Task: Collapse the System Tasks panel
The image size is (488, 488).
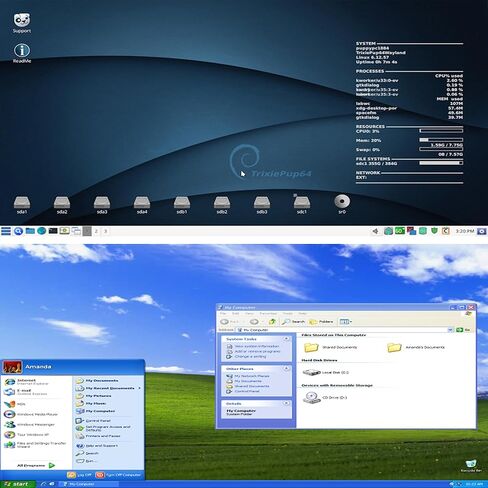Action: (x=286, y=339)
